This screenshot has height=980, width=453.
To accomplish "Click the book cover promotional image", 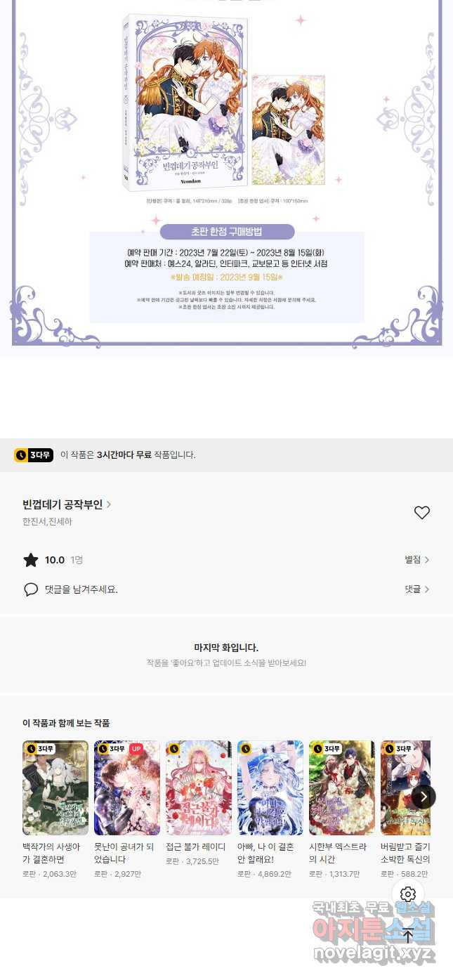I will (185, 100).
